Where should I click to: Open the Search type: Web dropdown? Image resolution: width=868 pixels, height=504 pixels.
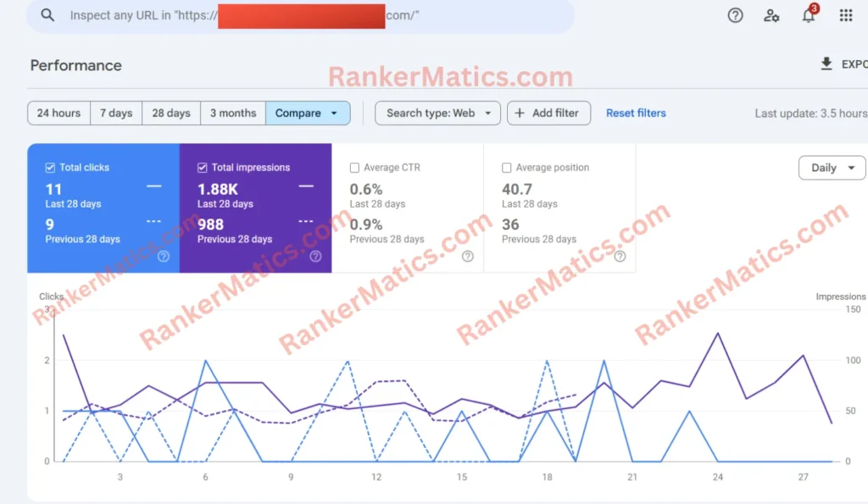pos(438,113)
